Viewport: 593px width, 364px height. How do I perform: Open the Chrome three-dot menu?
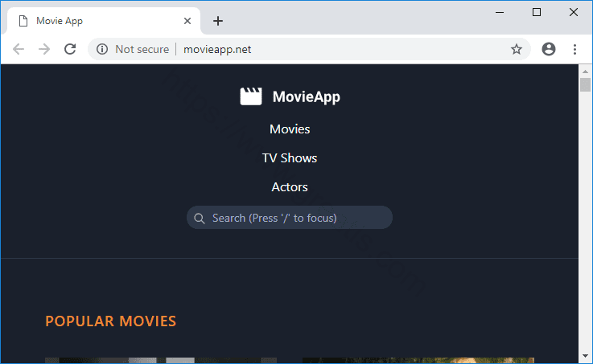point(574,49)
